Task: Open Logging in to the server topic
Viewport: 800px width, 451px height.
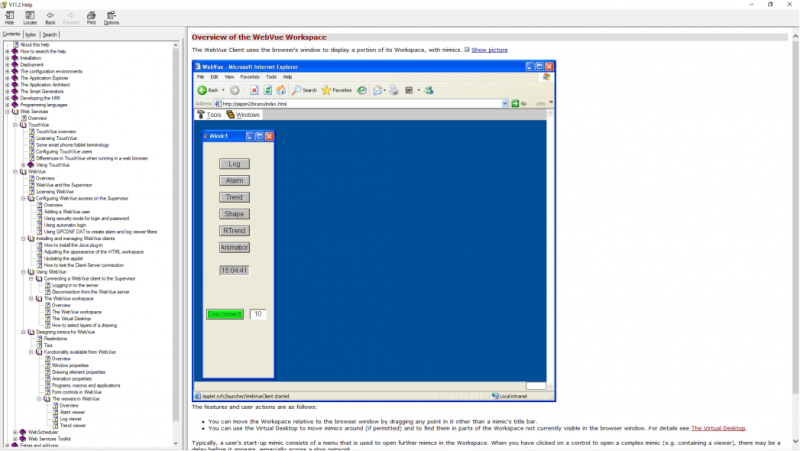Action: pyautogui.click(x=75, y=285)
